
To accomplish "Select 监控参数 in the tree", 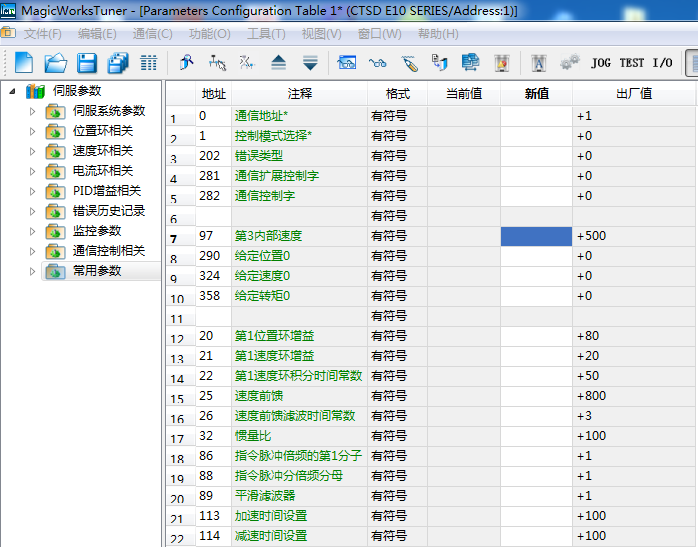I will coord(96,231).
